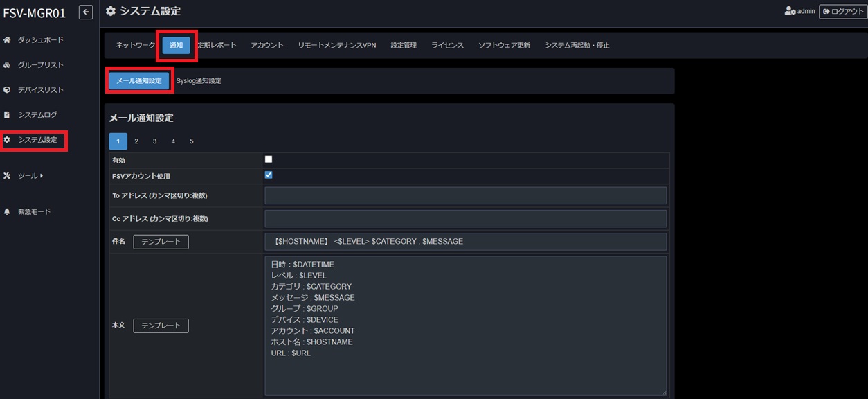Click the emergency mode bell icon

pos(7,211)
